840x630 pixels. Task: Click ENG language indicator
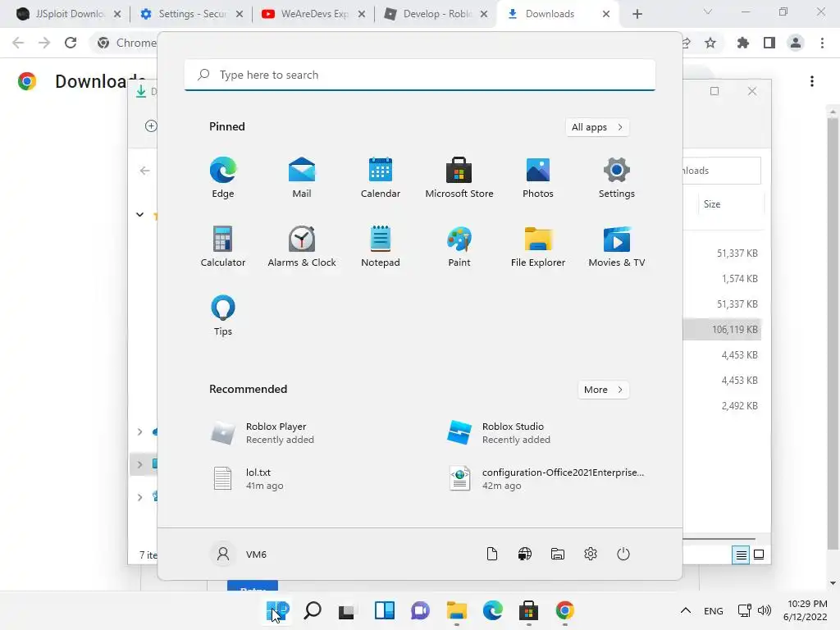tap(713, 610)
